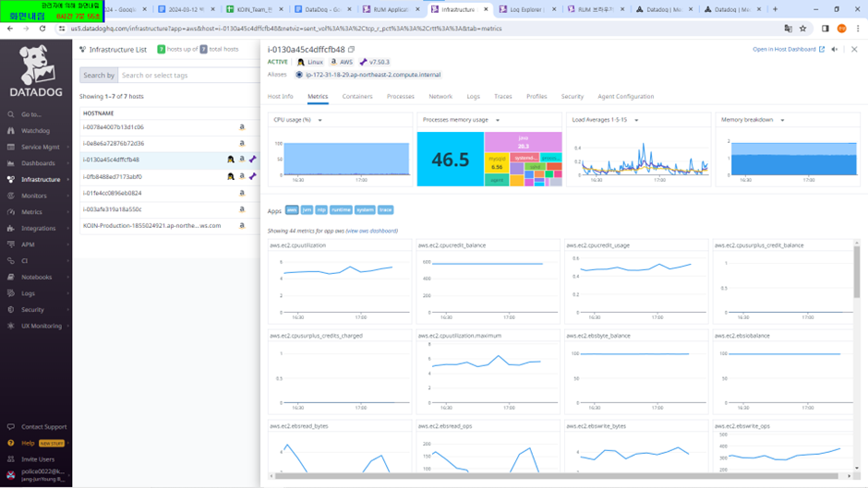This screenshot has width=868, height=488.
Task: Open CI section in sidebar
Action: pos(24,260)
